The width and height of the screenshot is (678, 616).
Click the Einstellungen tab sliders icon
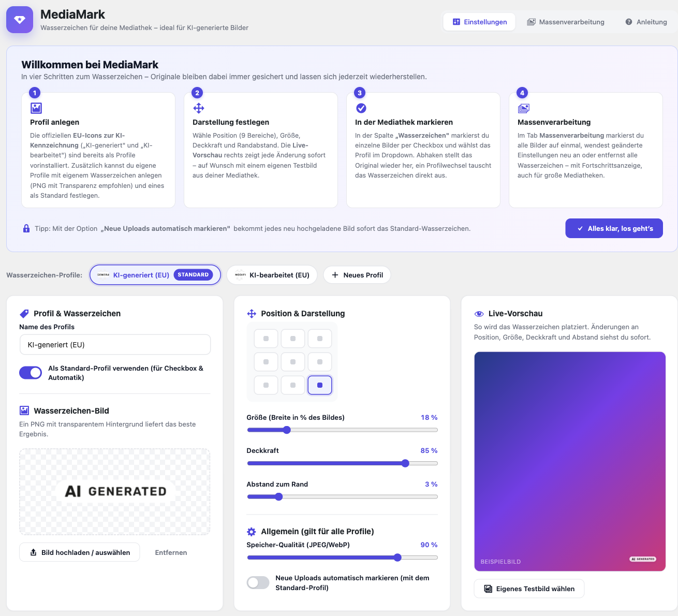point(456,22)
